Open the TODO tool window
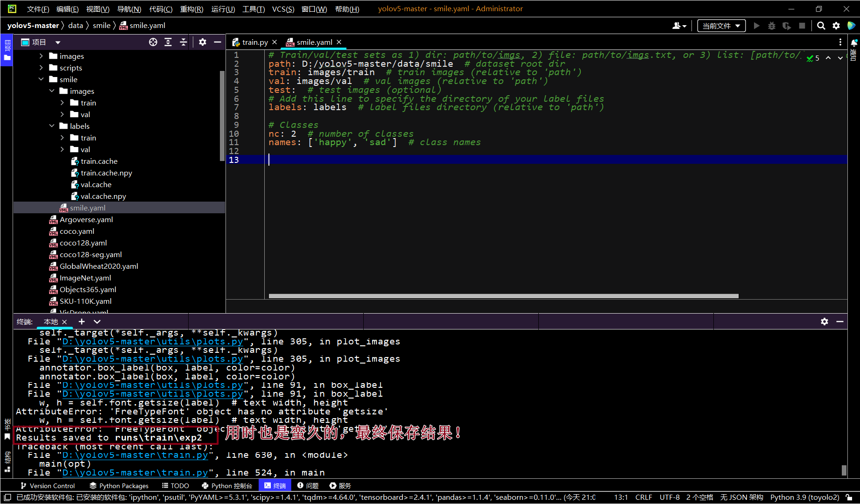Image resolution: width=860 pixels, height=504 pixels. 176,486
